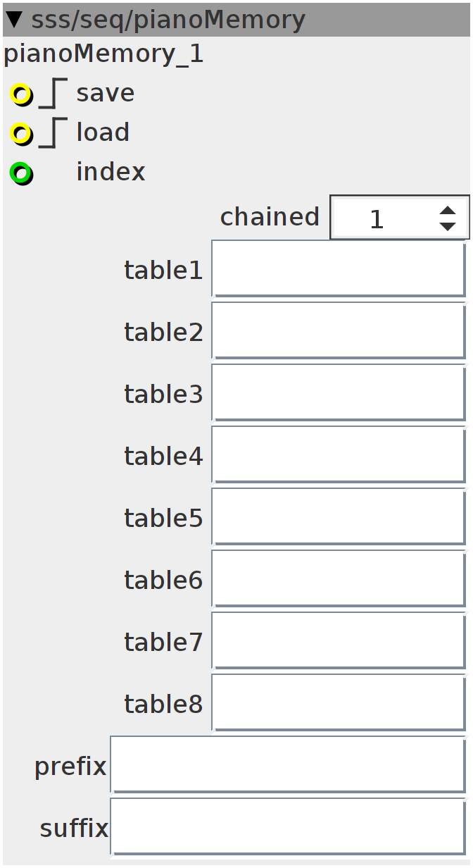Click the step trigger icon beside load
Image resolution: width=473 pixels, height=868 pixels.
click(x=53, y=133)
